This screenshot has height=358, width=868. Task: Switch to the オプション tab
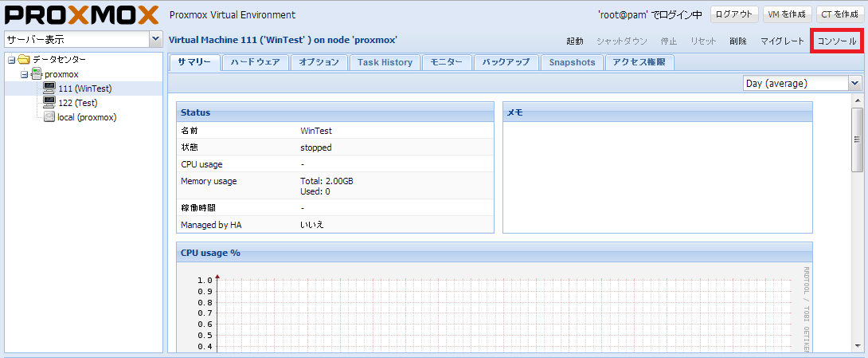tap(319, 63)
